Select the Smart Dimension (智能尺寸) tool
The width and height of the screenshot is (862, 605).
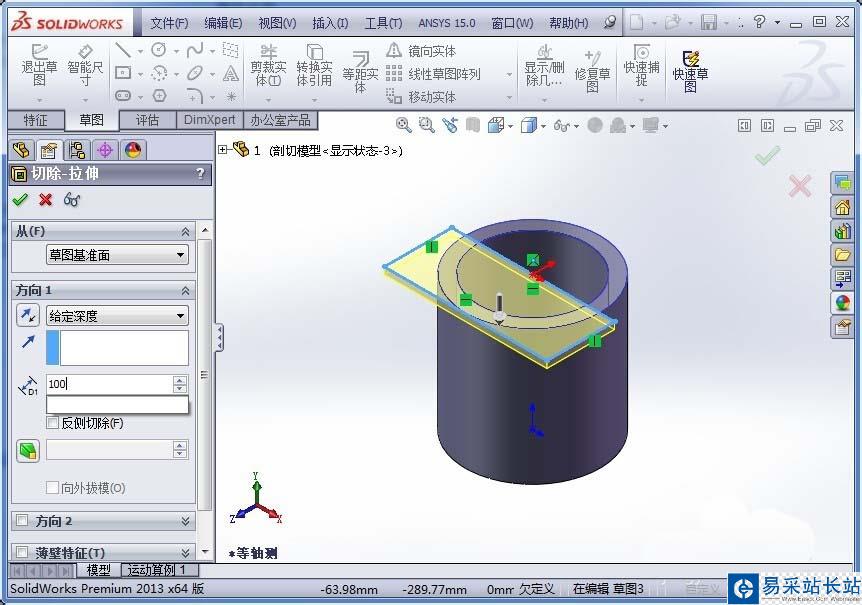coord(85,65)
